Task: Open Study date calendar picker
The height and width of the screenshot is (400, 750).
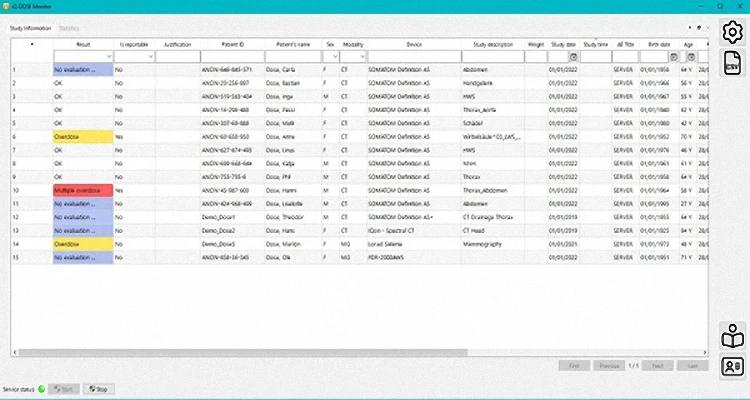Action: pos(573,57)
